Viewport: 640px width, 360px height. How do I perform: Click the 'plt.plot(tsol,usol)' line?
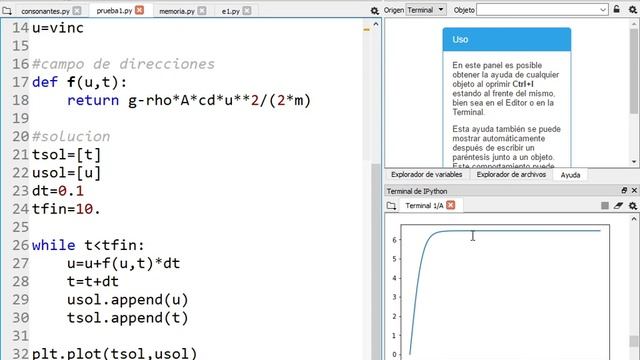[114, 353]
